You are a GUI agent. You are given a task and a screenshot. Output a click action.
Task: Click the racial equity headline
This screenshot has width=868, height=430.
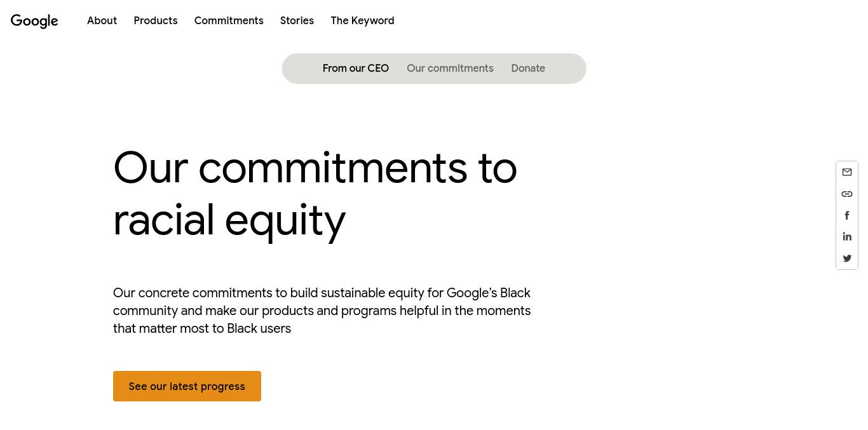[315, 194]
